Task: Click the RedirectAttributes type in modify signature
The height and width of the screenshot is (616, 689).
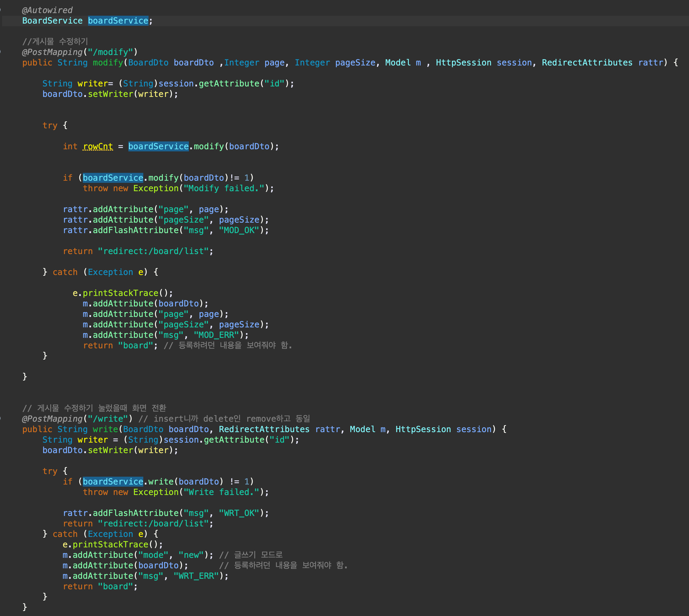Action: click(x=587, y=63)
